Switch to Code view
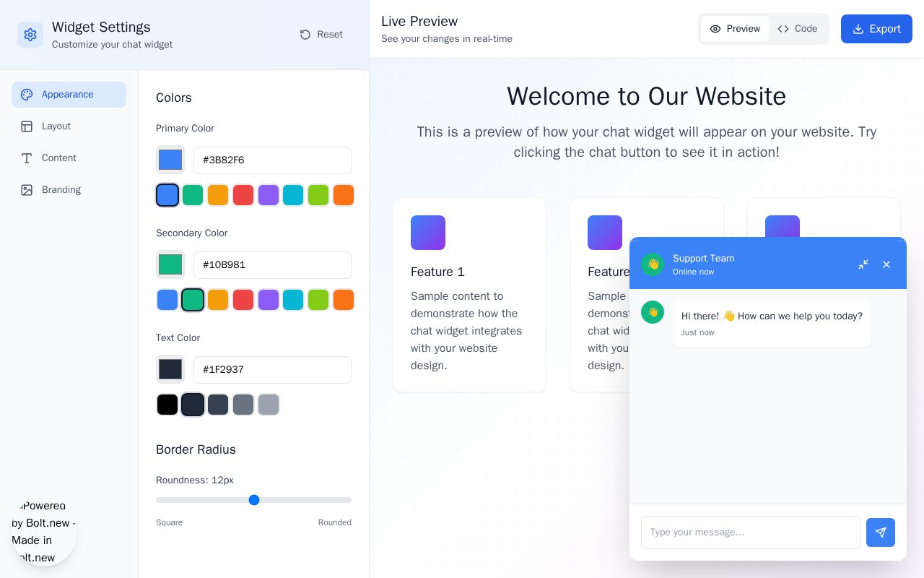Viewport: 924px width, 578px height. pos(798,29)
